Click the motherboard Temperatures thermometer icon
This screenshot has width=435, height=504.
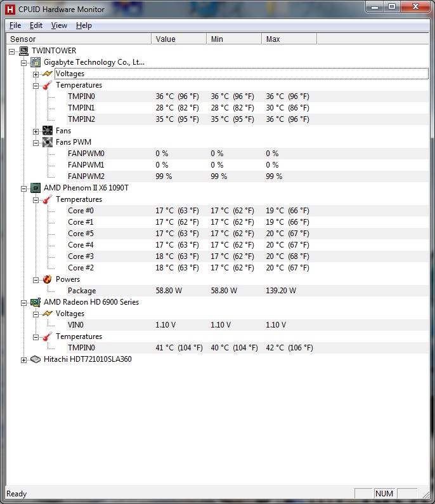48,85
